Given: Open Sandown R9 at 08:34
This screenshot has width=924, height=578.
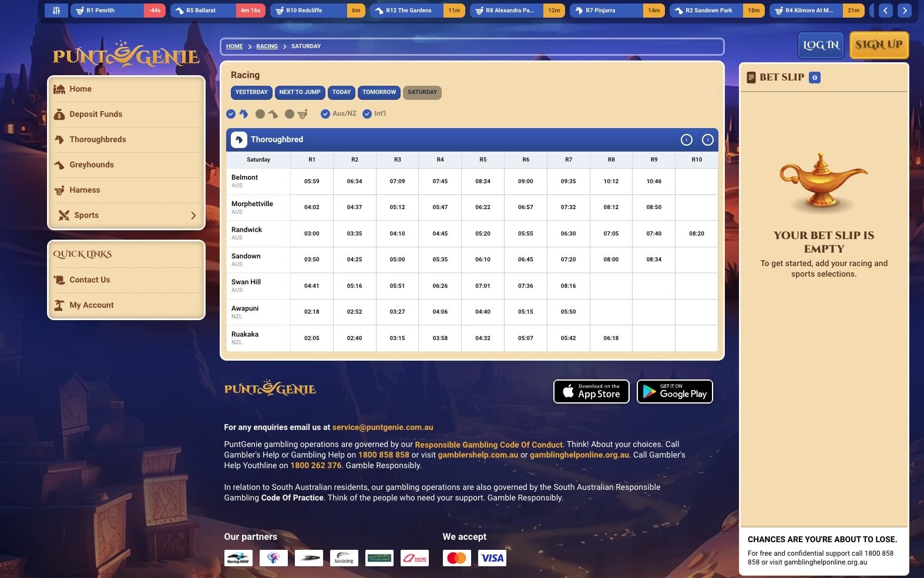Looking at the screenshot, I should coord(654,260).
